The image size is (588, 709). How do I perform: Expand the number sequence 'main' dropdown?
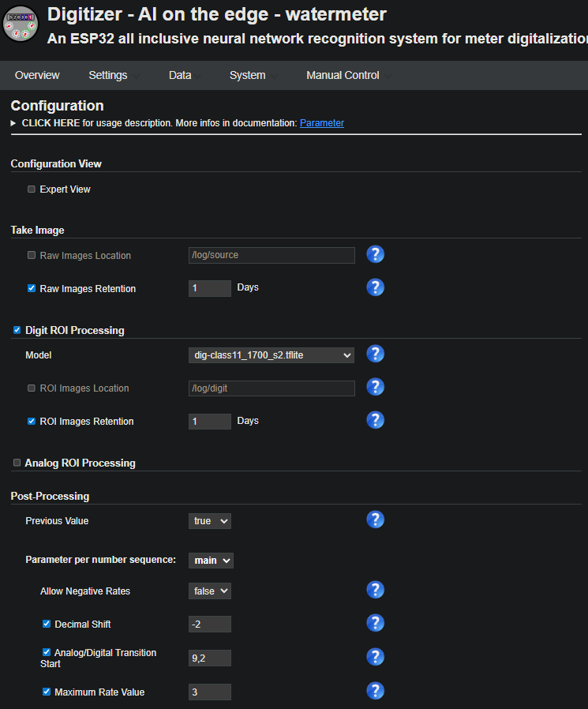pos(211,560)
